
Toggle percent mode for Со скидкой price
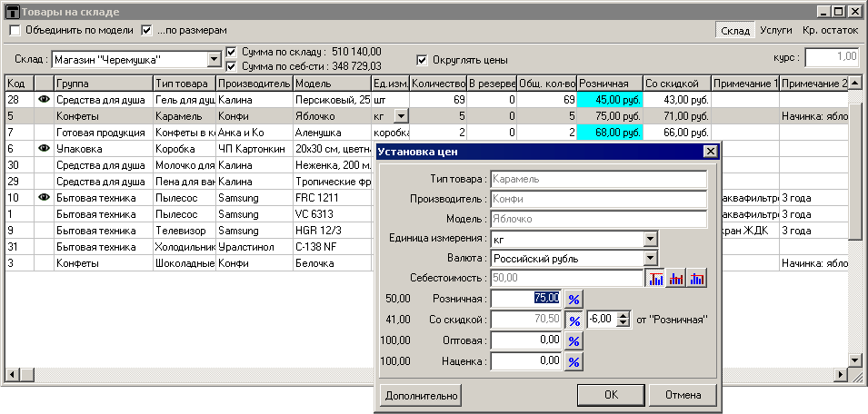tap(574, 320)
